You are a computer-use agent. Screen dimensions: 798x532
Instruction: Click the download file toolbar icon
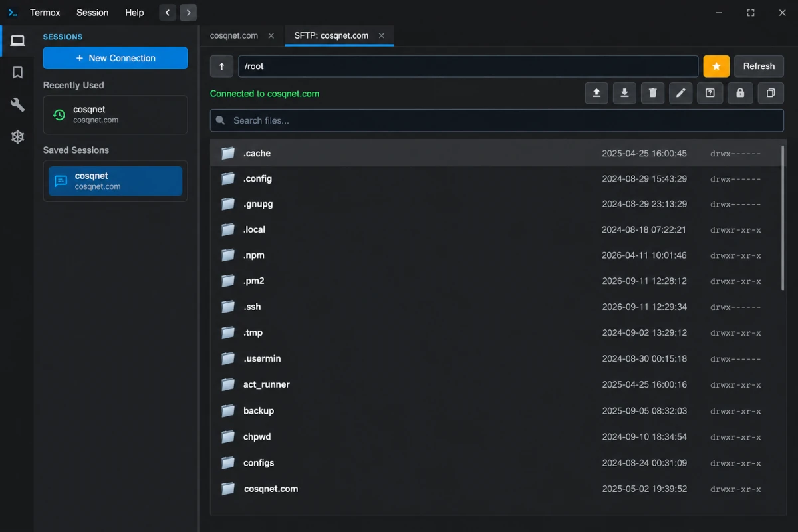click(624, 93)
